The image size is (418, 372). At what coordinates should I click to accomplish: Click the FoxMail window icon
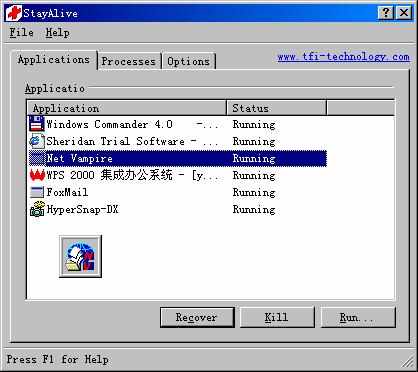(x=37, y=192)
